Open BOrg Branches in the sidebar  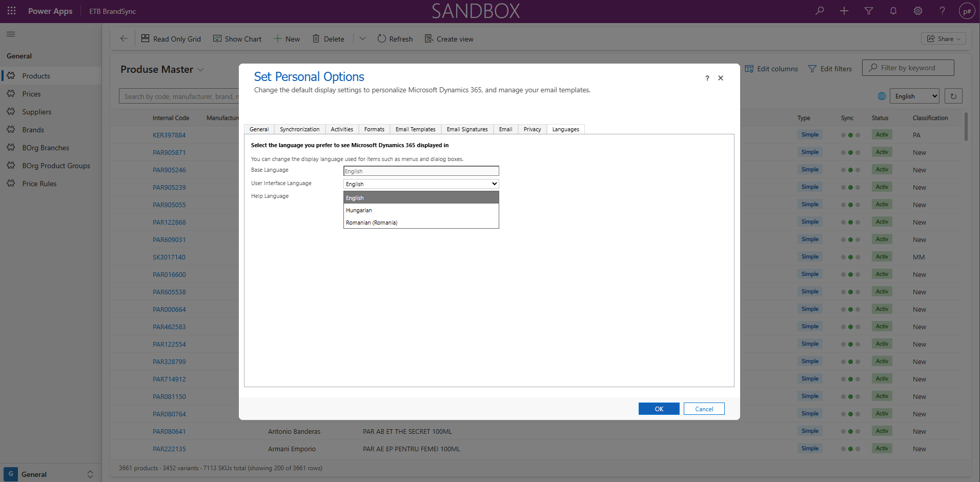point(51,148)
